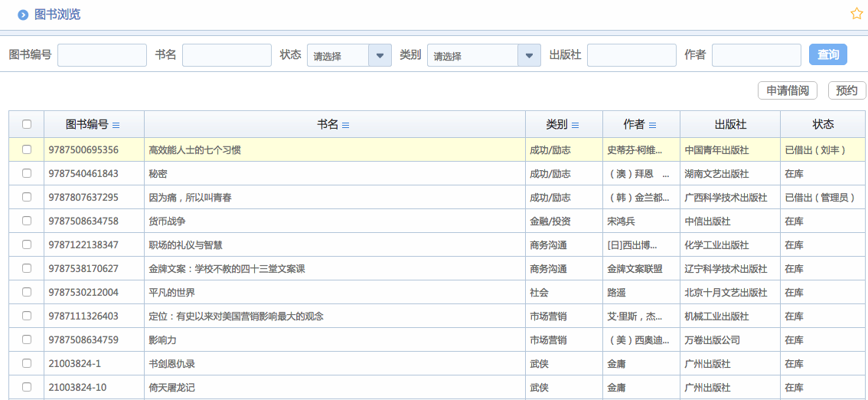This screenshot has width=868, height=400.
Task: Open the 图书编号 column menu icon
Action: click(x=116, y=125)
